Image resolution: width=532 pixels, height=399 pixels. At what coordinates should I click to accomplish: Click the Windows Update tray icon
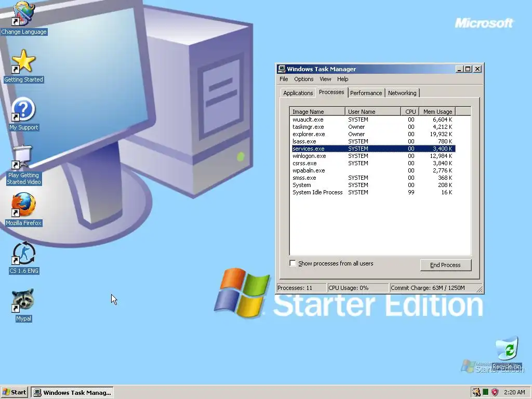[476, 392]
